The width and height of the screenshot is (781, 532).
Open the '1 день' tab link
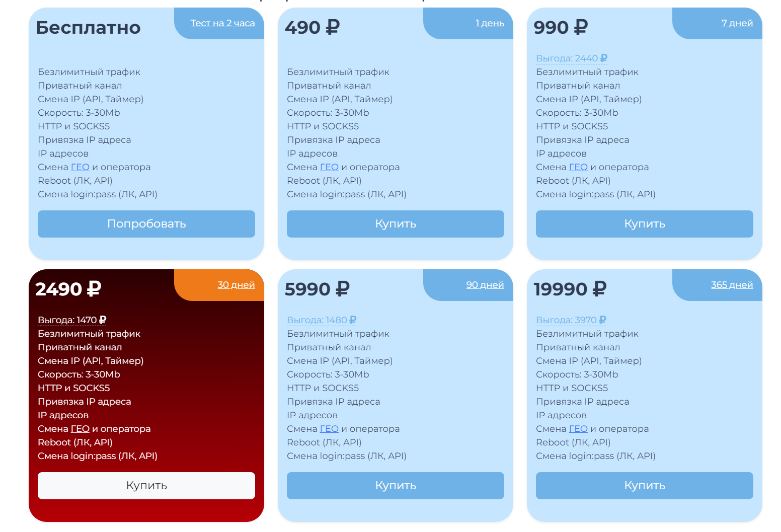490,23
